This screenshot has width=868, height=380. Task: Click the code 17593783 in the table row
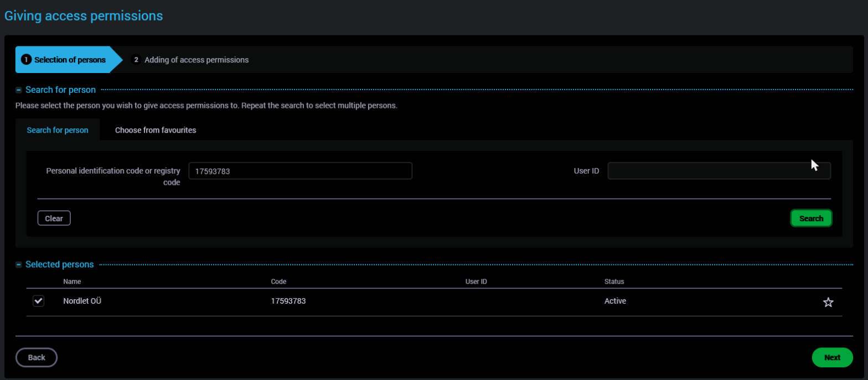tap(288, 301)
